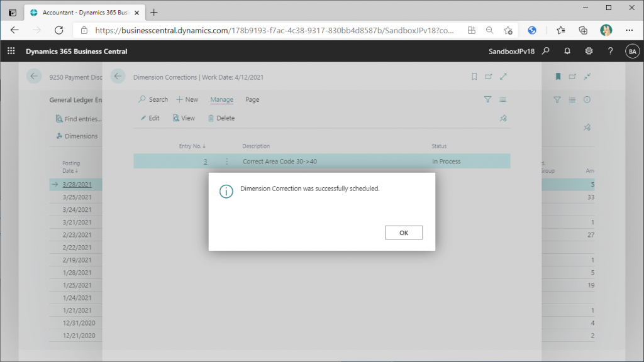Select the 2/23/2021 ledger row
This screenshot has width=644, height=362.
(77, 235)
